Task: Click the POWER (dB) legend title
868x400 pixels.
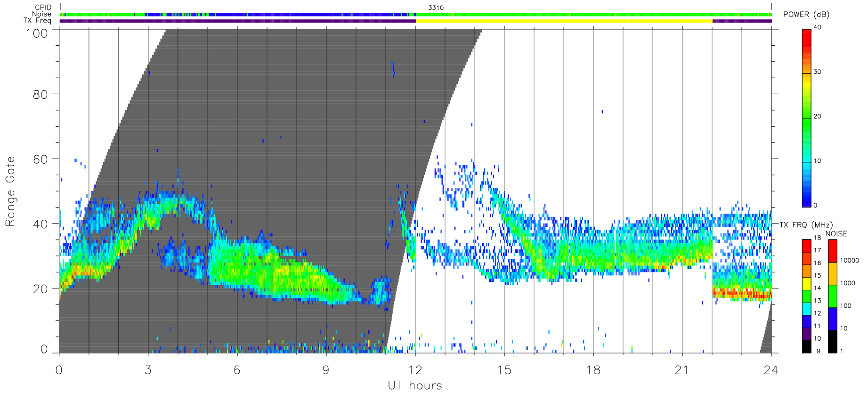Action: 806,15
